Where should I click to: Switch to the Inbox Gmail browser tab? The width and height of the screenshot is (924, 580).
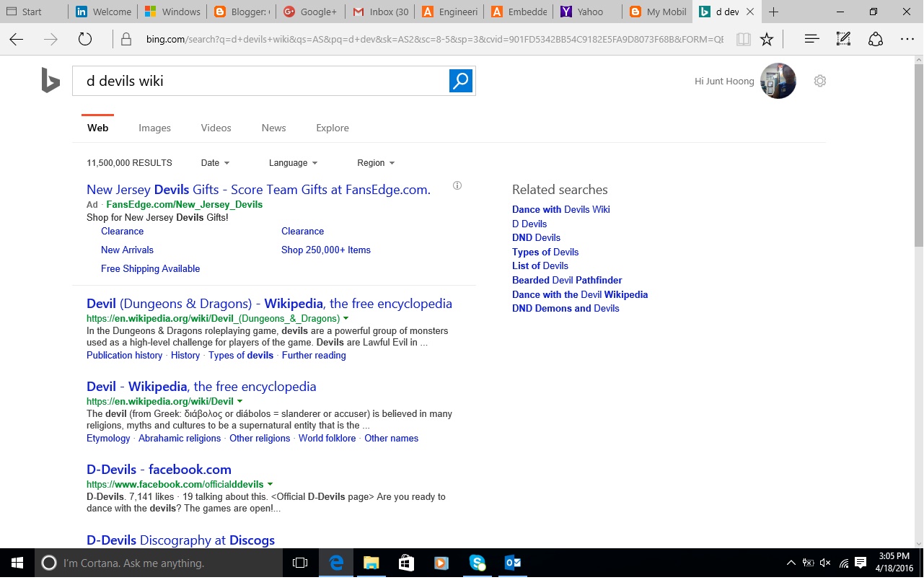[380, 12]
